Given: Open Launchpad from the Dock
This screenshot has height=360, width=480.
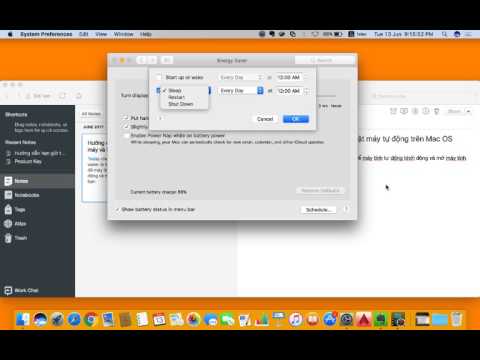Looking at the screenshot, I should 57,320.
